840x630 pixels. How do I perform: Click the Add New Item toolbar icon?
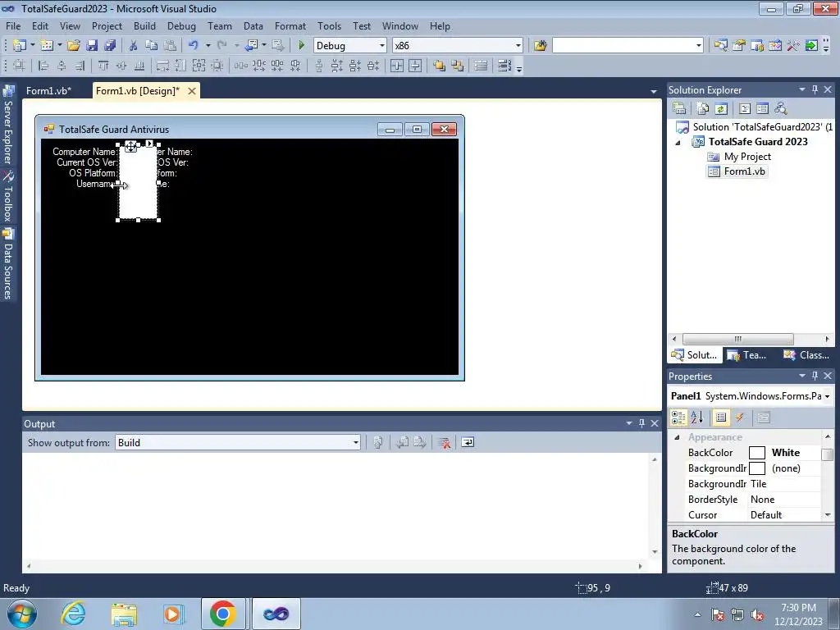(x=47, y=46)
